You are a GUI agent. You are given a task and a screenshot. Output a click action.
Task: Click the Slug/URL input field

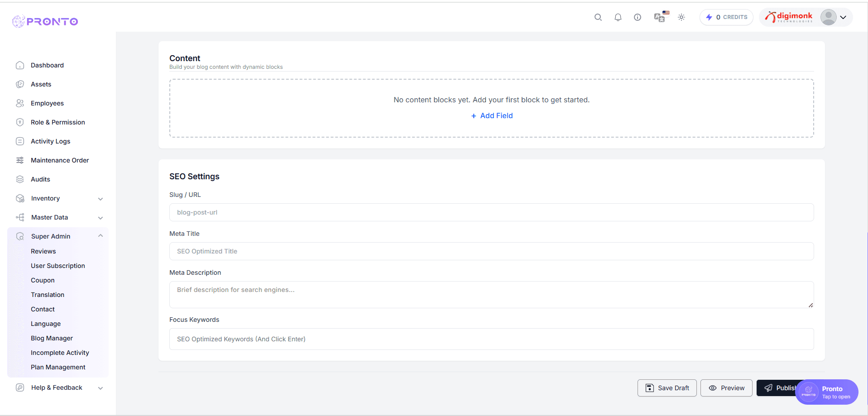491,212
